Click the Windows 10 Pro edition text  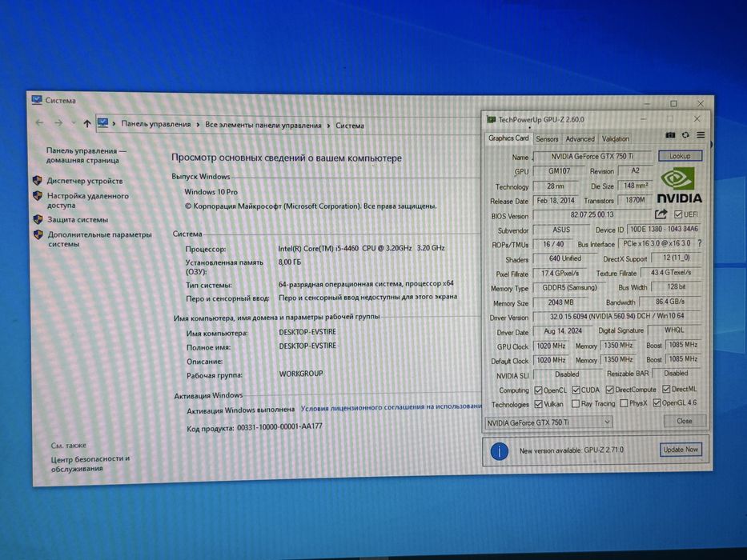(x=211, y=192)
